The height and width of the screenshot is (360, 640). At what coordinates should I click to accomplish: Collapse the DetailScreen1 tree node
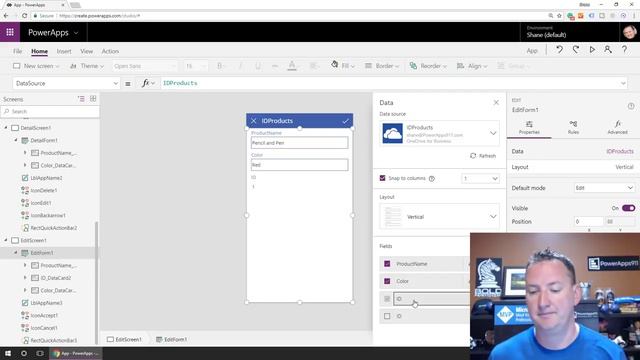click(6, 128)
